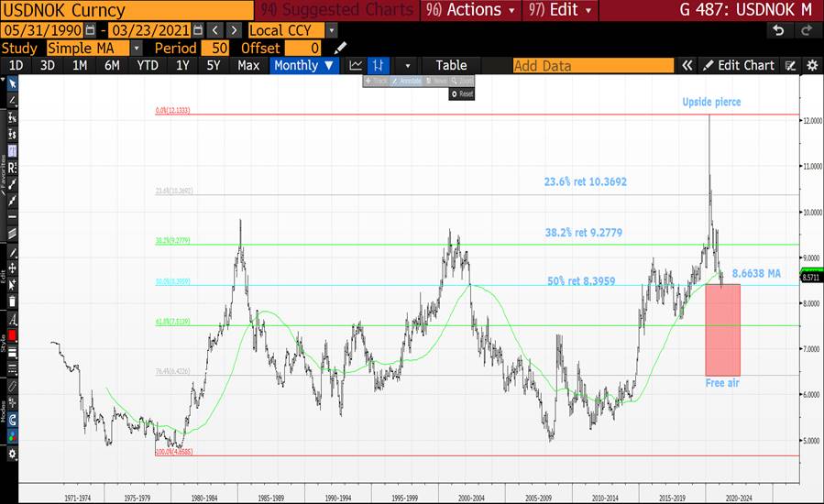
Task: Open the Monthly periodicity dropdown
Action: pos(303,66)
